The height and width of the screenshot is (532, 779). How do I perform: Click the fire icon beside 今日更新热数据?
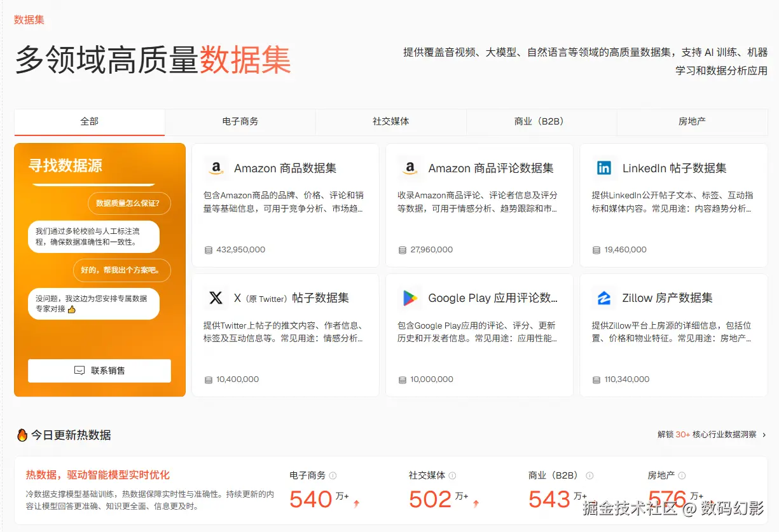point(22,435)
